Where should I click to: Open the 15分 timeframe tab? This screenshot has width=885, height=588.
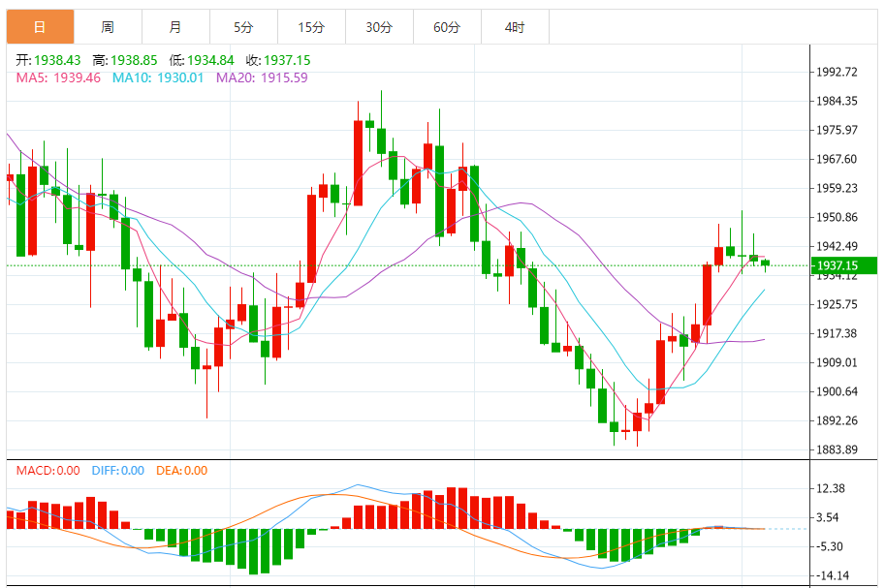311,27
